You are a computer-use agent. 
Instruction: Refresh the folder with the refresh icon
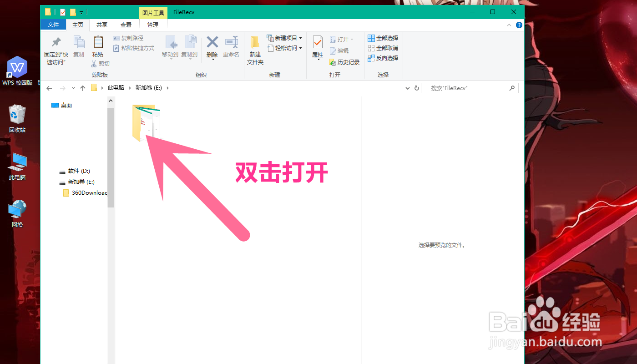click(417, 88)
